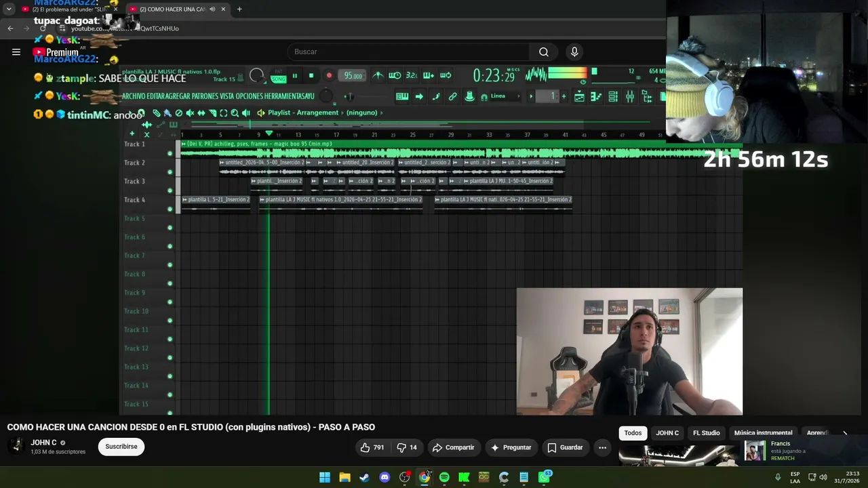This screenshot has height=488, width=868.
Task: Open the Chrome tab search dropdown arrow
Action: pyautogui.click(x=9, y=9)
